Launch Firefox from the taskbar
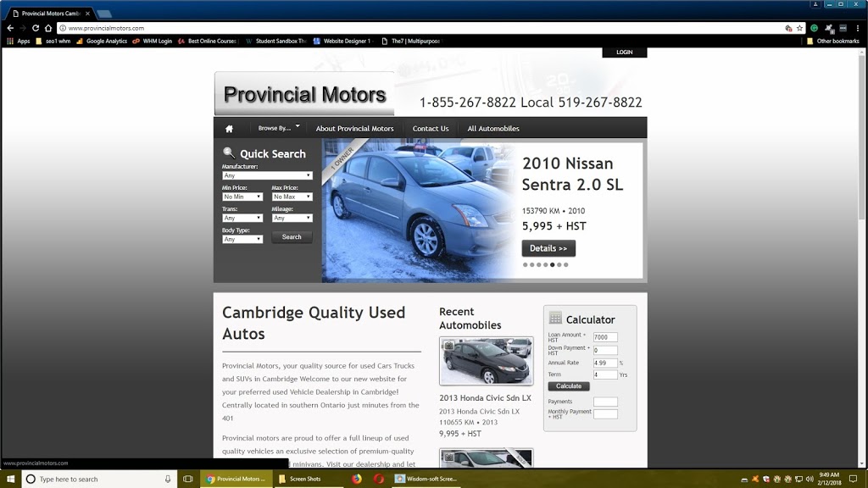 [x=357, y=480]
